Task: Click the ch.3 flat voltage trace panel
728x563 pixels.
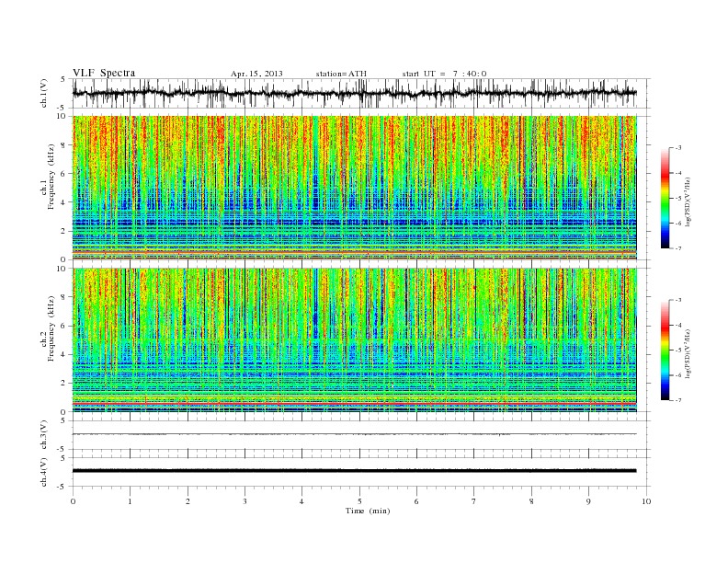Action: click(361, 435)
